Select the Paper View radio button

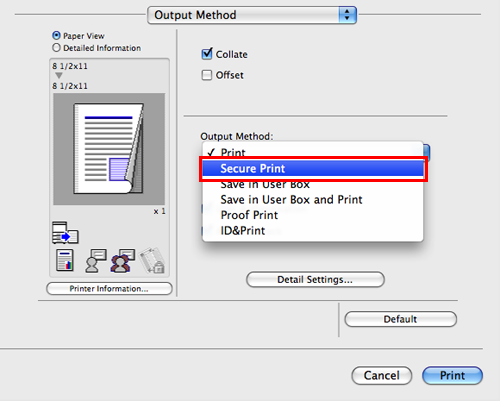pos(56,35)
